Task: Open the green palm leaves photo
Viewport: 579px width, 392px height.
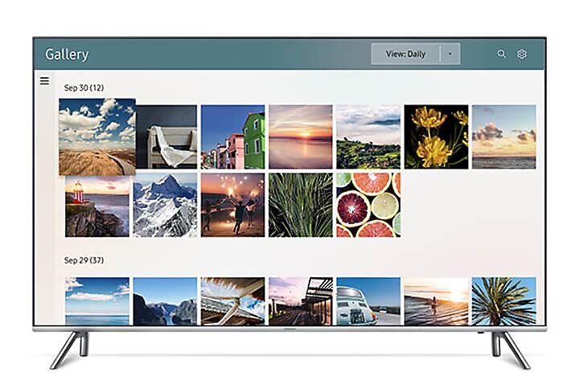Action: (301, 205)
